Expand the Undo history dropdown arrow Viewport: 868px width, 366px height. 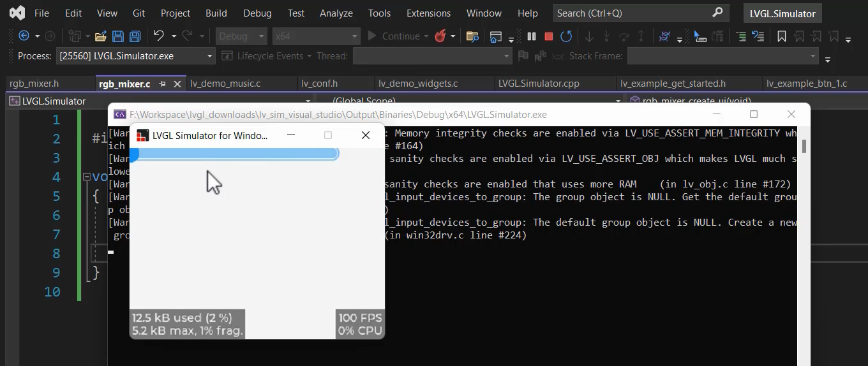pyautogui.click(x=174, y=36)
